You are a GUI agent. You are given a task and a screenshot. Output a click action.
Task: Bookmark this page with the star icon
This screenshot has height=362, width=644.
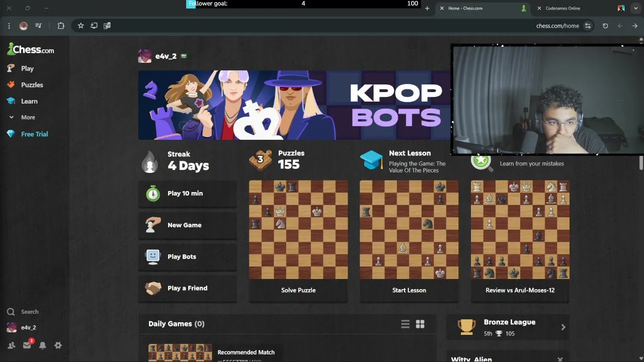[80, 26]
